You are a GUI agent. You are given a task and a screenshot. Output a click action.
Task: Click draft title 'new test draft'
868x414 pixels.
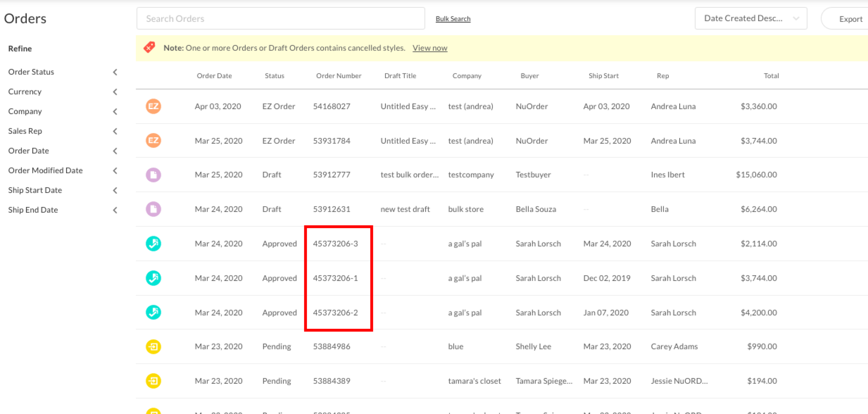(405, 209)
